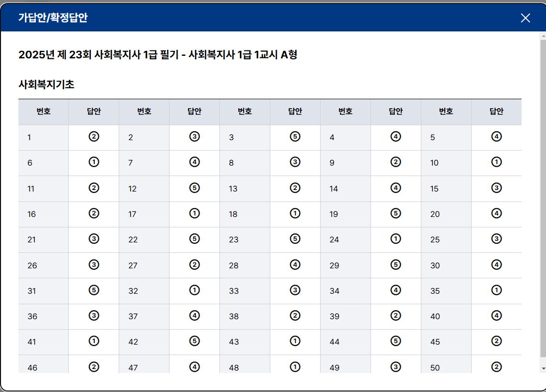Close the 가답안/확정답안 dialog
Viewport: 546px width, 392px height.
coord(525,18)
